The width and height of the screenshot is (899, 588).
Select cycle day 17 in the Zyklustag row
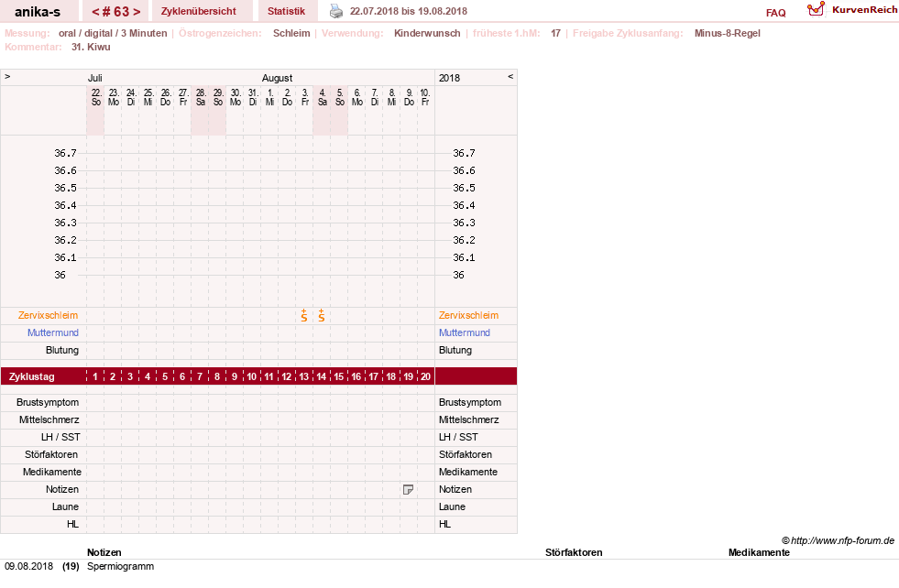tap(373, 376)
